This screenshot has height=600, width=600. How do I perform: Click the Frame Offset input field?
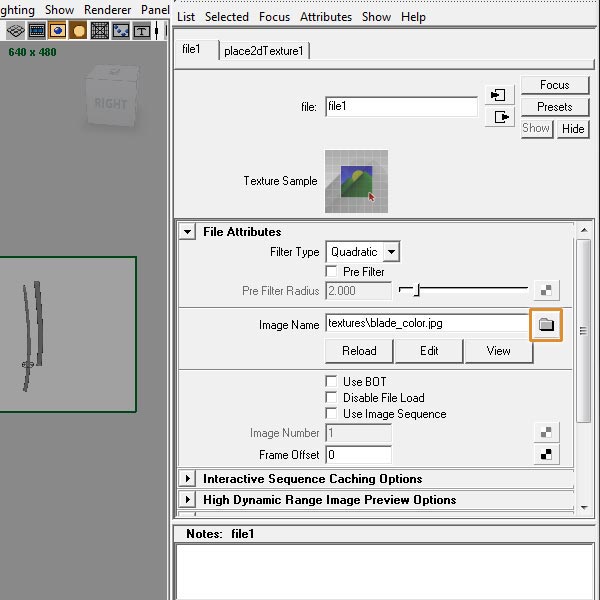359,455
